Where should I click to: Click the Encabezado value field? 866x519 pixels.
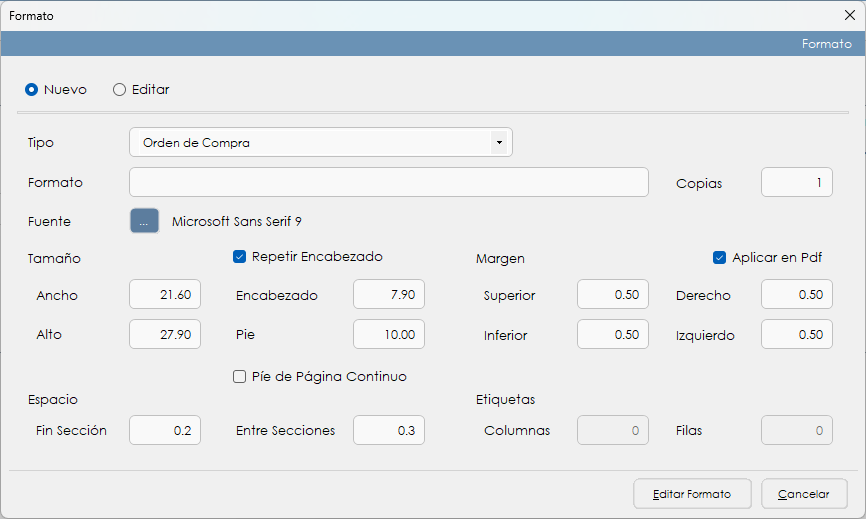pyautogui.click(x=389, y=295)
